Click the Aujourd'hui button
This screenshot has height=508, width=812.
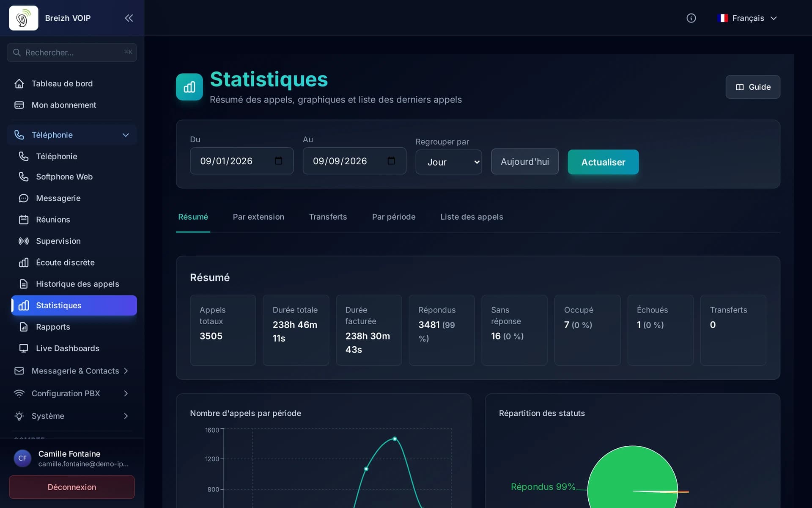[524, 162]
